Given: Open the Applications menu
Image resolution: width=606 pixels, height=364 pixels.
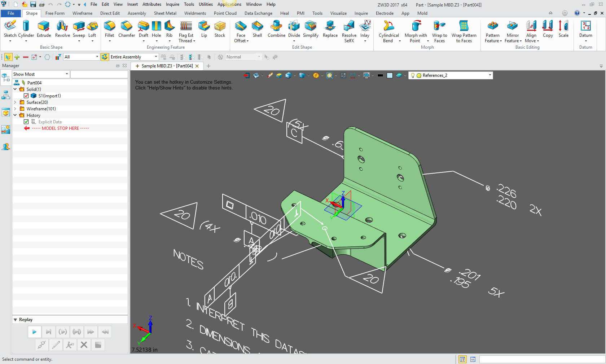Looking at the screenshot, I should [229, 4].
